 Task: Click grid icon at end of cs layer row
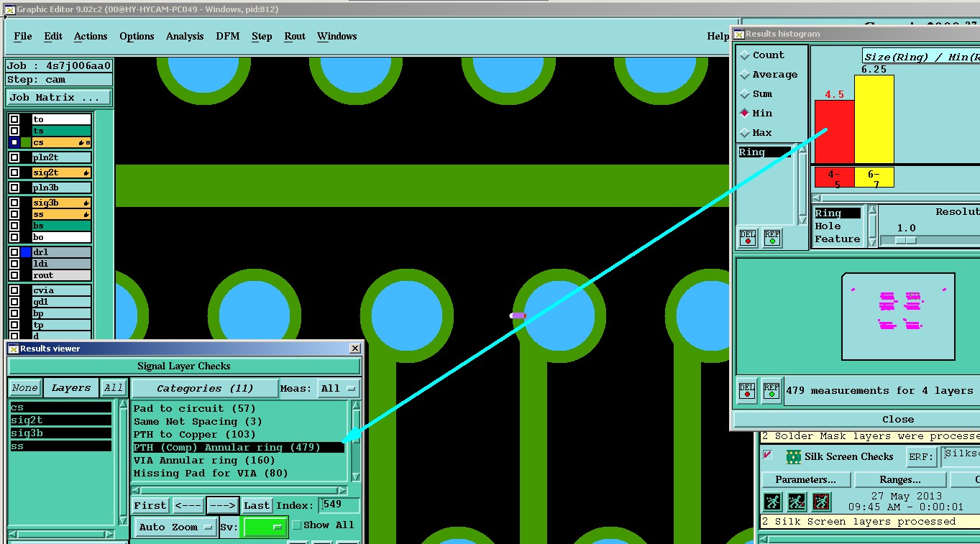[88, 143]
